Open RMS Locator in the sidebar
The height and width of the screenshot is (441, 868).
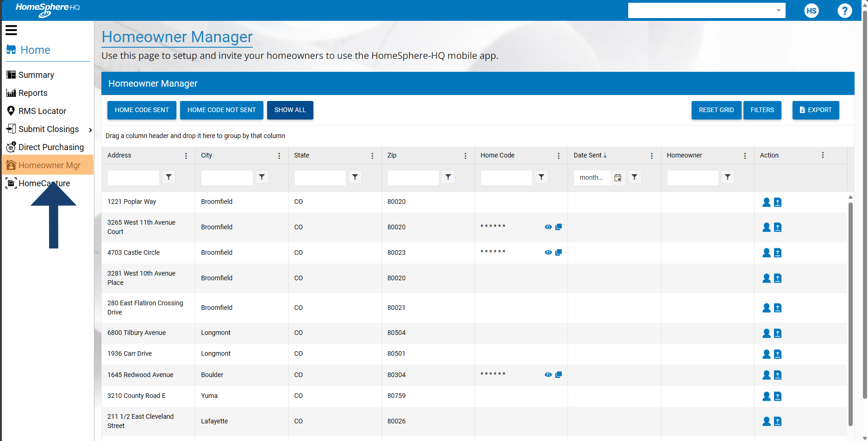(36, 111)
